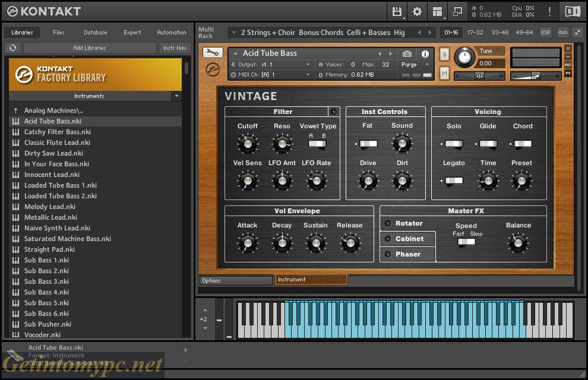Click the exclamation panic button
Screen dimensions: 588x380
tap(549, 12)
